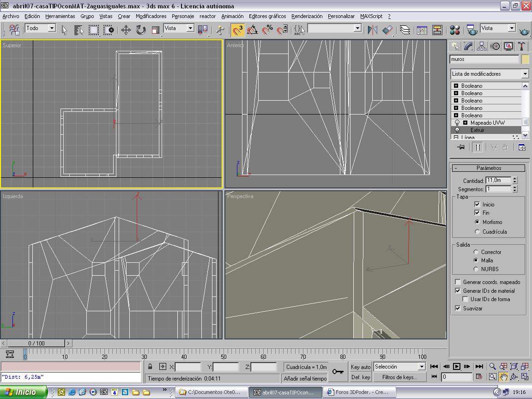Uncheck the Suavizar checkbox
The height and width of the screenshot is (399, 532).
pos(458,308)
